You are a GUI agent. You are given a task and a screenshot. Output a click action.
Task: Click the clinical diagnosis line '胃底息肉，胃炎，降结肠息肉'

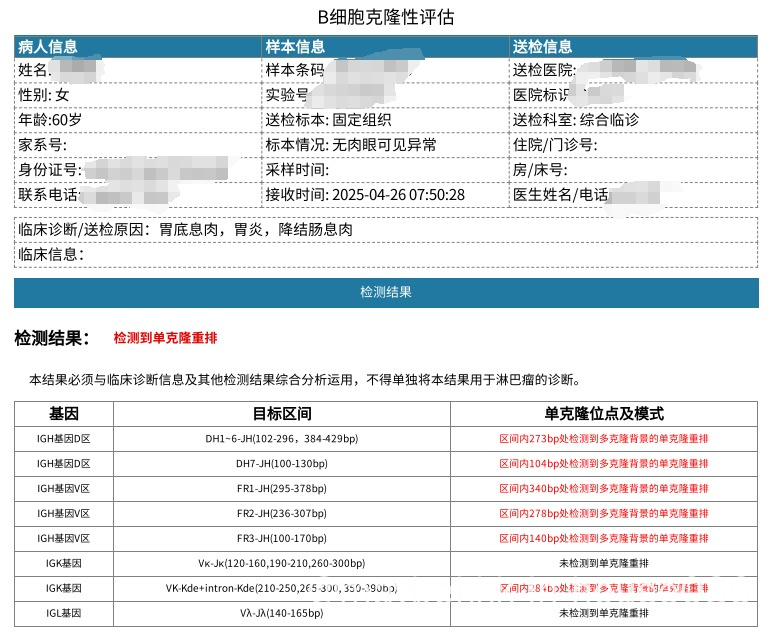(x=256, y=230)
